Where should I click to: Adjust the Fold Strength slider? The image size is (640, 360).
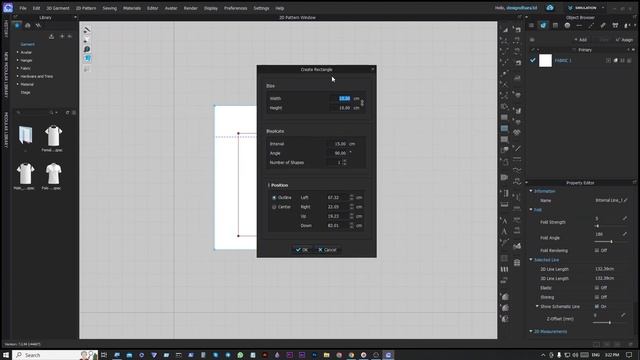click(610, 226)
